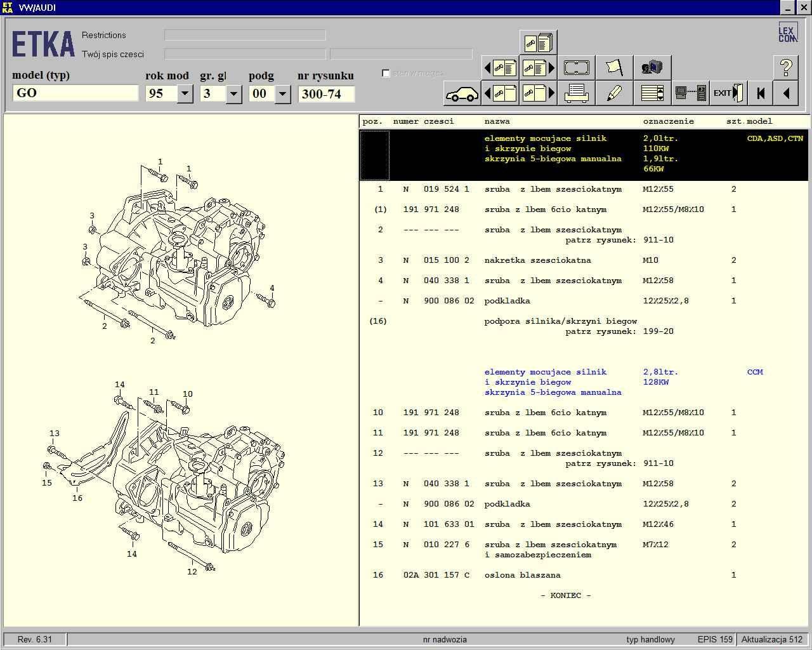Select nakretka szesciokatna row M10
The width and height of the screenshot is (812, 650).
584,260
